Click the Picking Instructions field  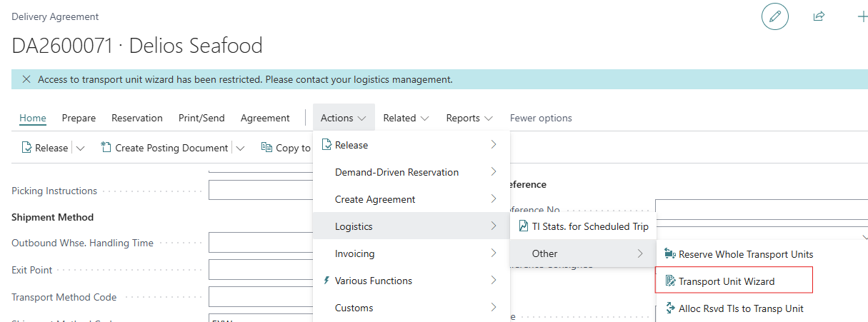point(261,191)
